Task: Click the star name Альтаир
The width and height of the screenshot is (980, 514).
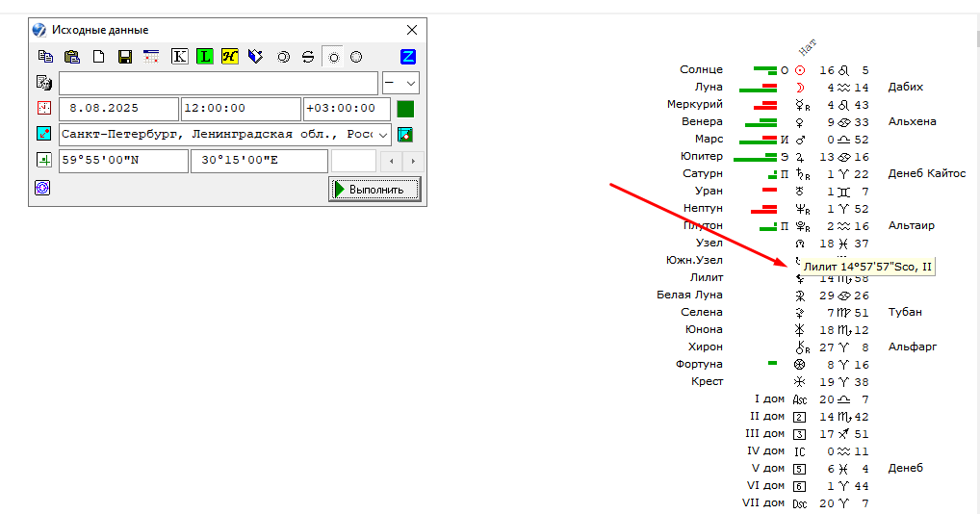Action: tap(912, 225)
